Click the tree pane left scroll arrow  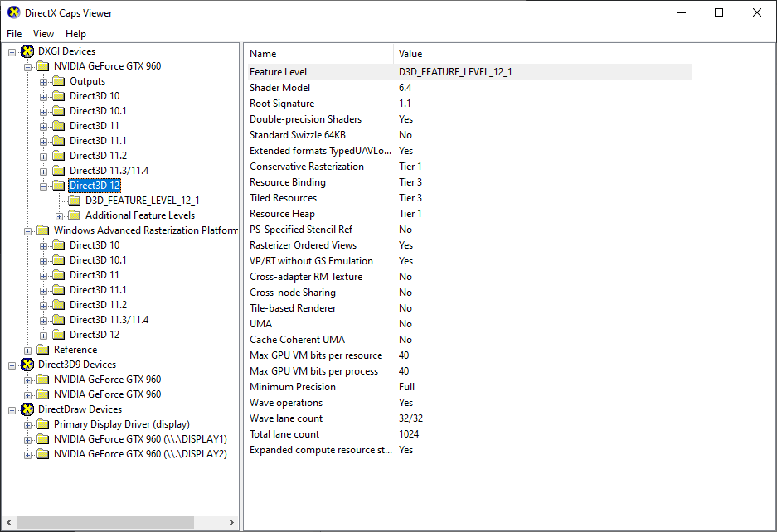click(x=9, y=523)
